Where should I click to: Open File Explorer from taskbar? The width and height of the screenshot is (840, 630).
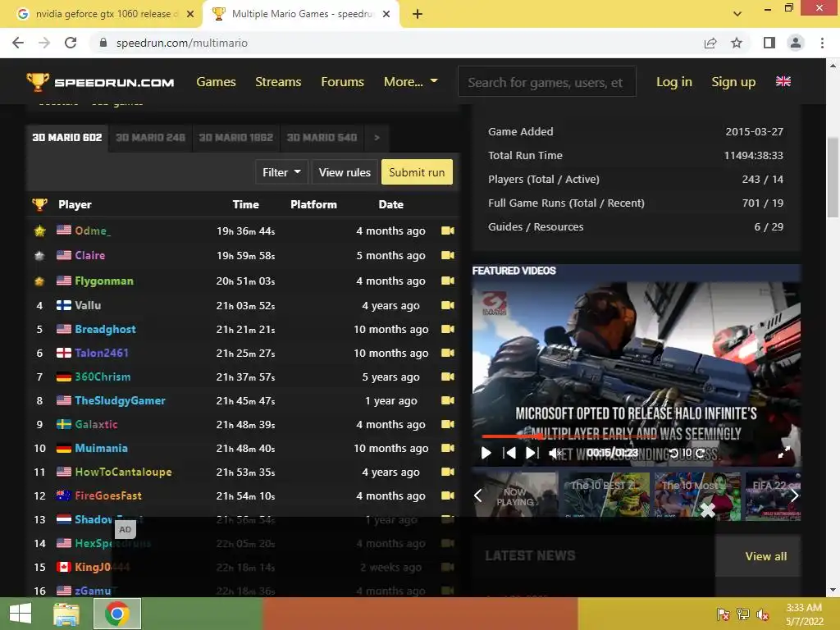click(66, 614)
